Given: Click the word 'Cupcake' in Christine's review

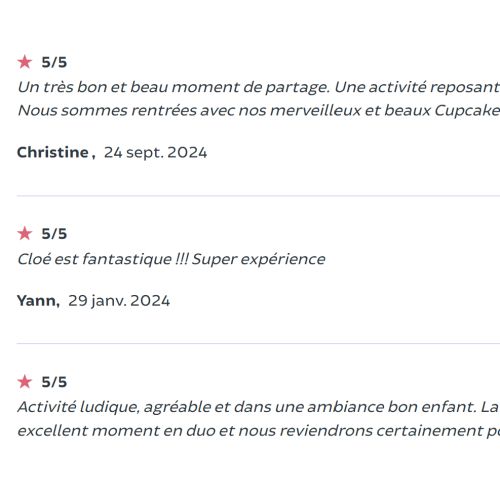Looking at the screenshot, I should click(x=467, y=110).
